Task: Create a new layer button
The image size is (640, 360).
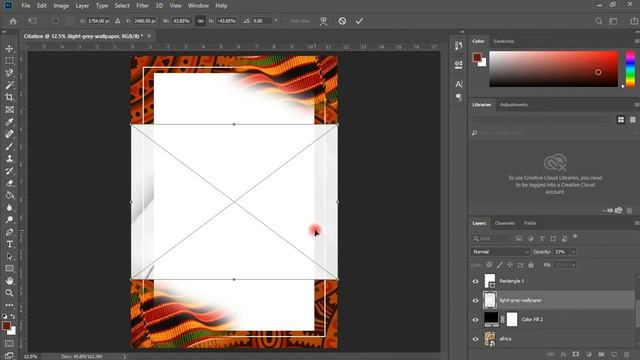Action: (614, 355)
